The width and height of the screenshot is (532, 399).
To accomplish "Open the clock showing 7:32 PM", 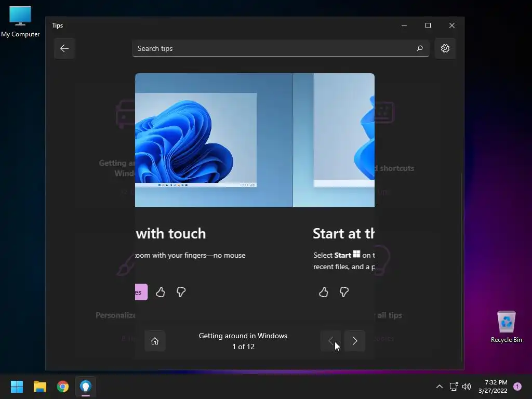I will [493, 387].
